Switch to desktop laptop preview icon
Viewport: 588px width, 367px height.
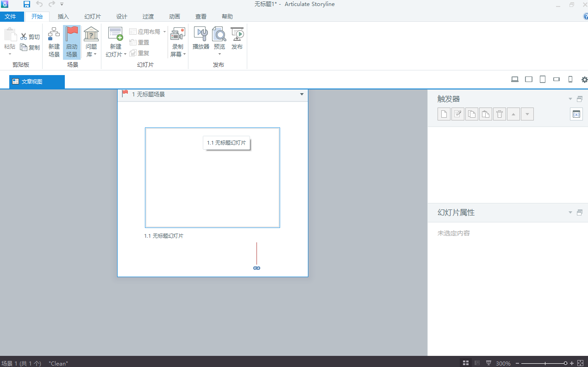coord(515,79)
